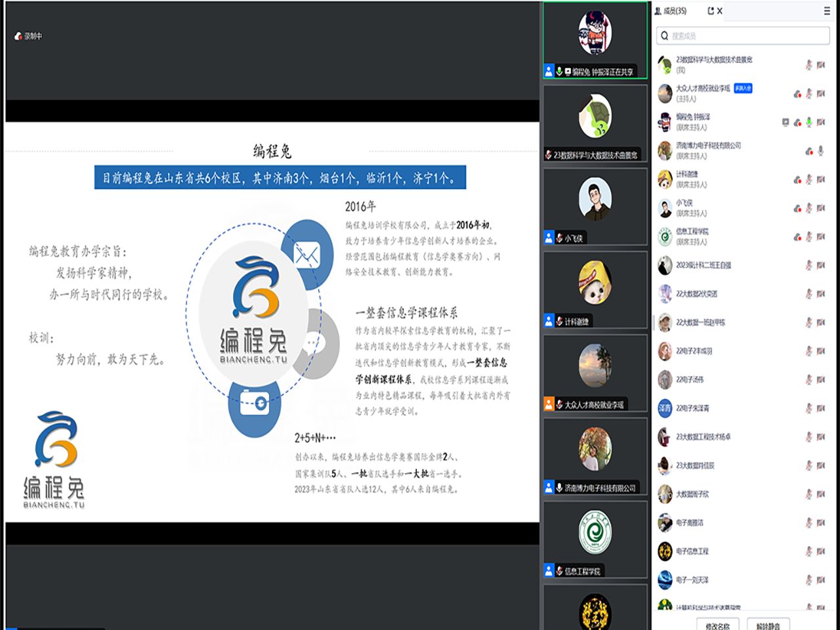This screenshot has height=630, width=840.
Task: Click avatar of 22电子朱泽青 in member list
Action: click(x=665, y=408)
